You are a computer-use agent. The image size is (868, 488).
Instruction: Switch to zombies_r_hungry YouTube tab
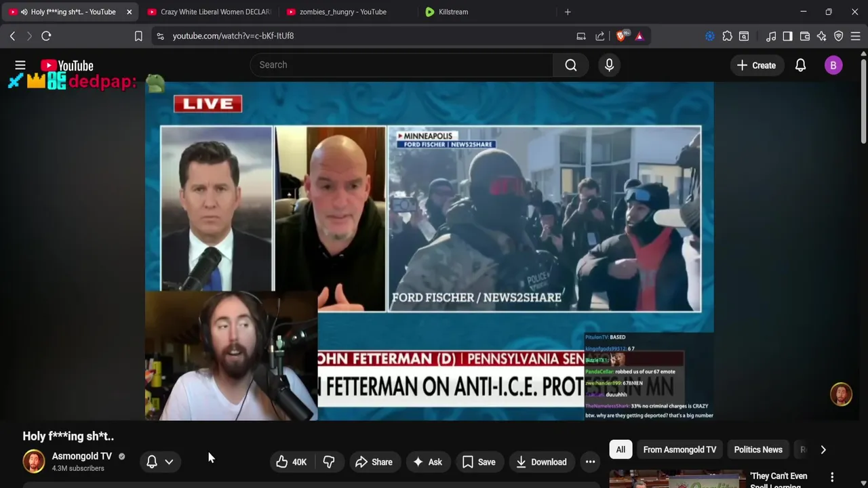pyautogui.click(x=342, y=12)
